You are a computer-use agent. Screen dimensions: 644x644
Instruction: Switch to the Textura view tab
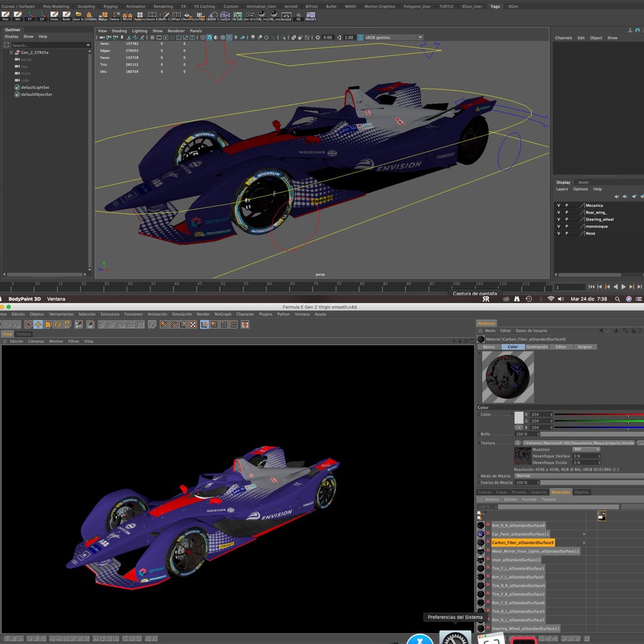[x=23, y=334]
